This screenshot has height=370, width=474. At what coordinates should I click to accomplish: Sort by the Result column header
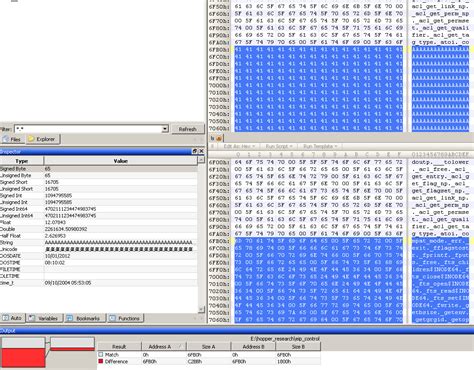pyautogui.click(x=119, y=347)
